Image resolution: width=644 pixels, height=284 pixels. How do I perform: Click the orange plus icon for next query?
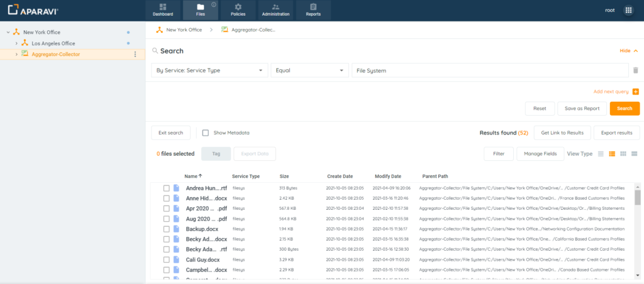pos(635,92)
